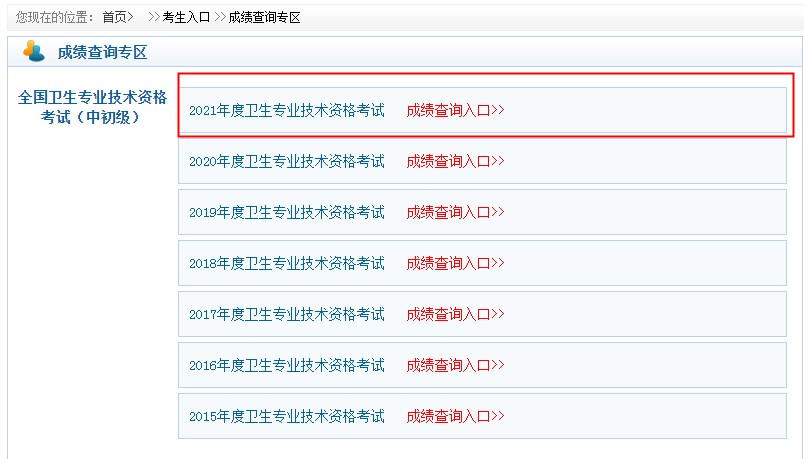Select the 2019年度卫生专业技术资格考试 title text
This screenshot has width=804, height=459.
(x=287, y=212)
